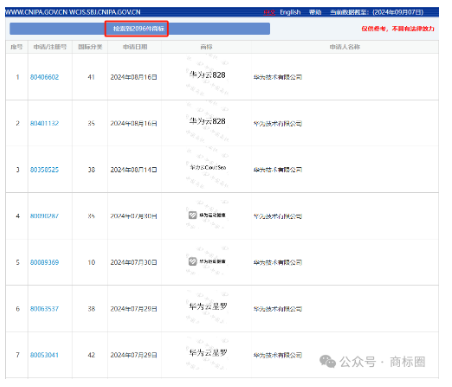Click the red legal disclaimer notice
Screen dimensions: 452x387
tap(398, 29)
